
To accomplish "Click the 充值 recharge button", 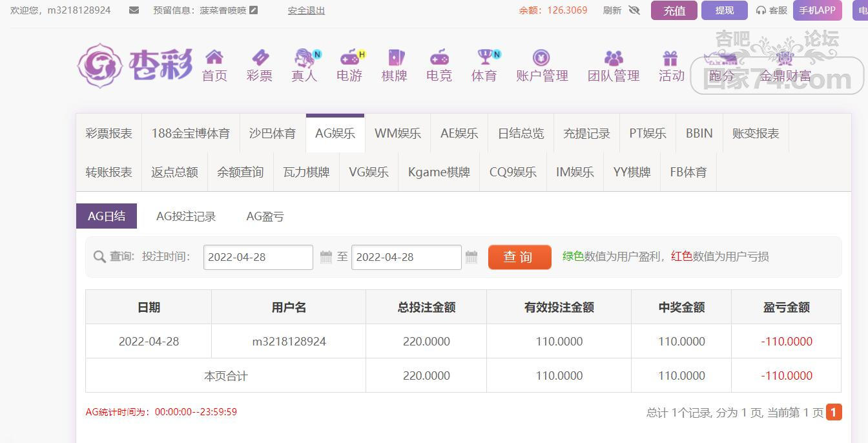I will coord(674,10).
